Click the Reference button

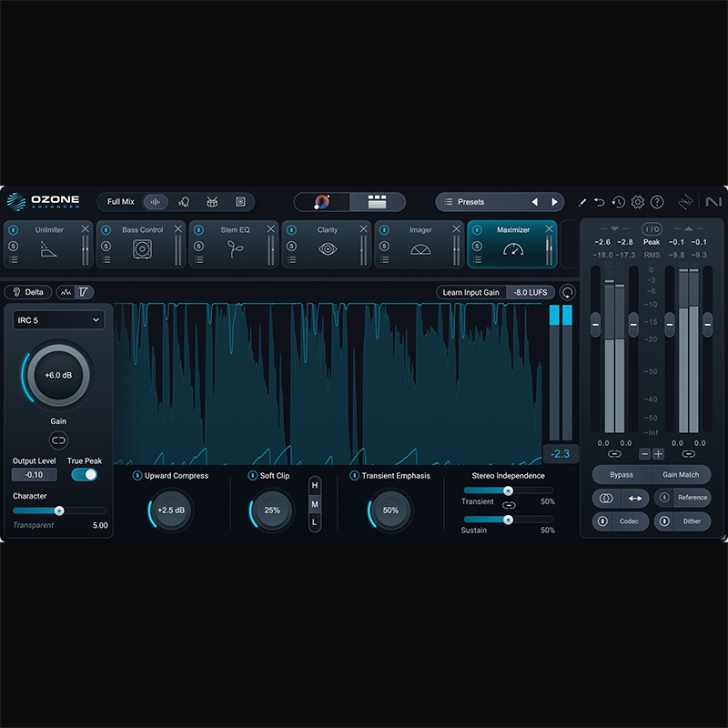click(693, 497)
